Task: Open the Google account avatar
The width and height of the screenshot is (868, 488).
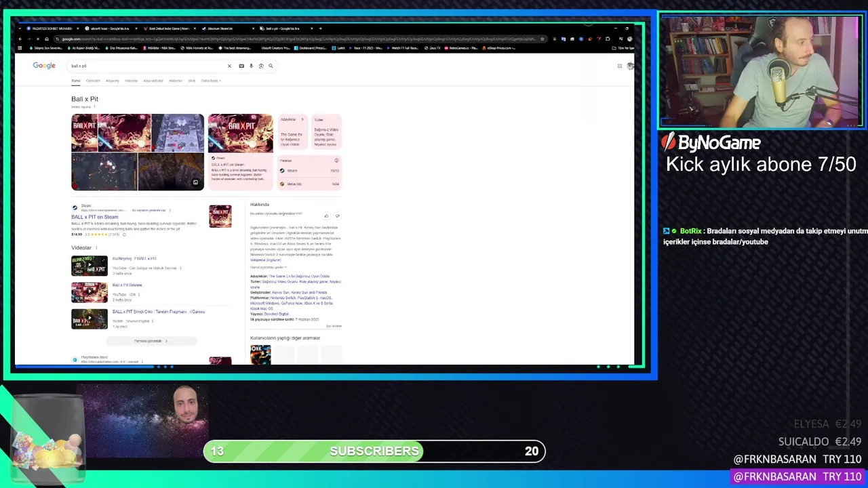Action: coord(630,66)
